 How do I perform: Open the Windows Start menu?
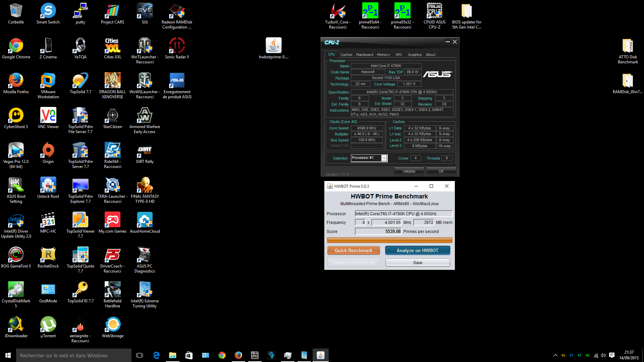(x=8, y=355)
